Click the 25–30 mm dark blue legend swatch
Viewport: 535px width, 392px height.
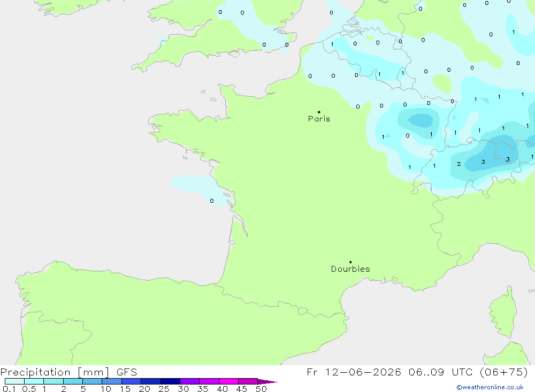tap(170, 381)
